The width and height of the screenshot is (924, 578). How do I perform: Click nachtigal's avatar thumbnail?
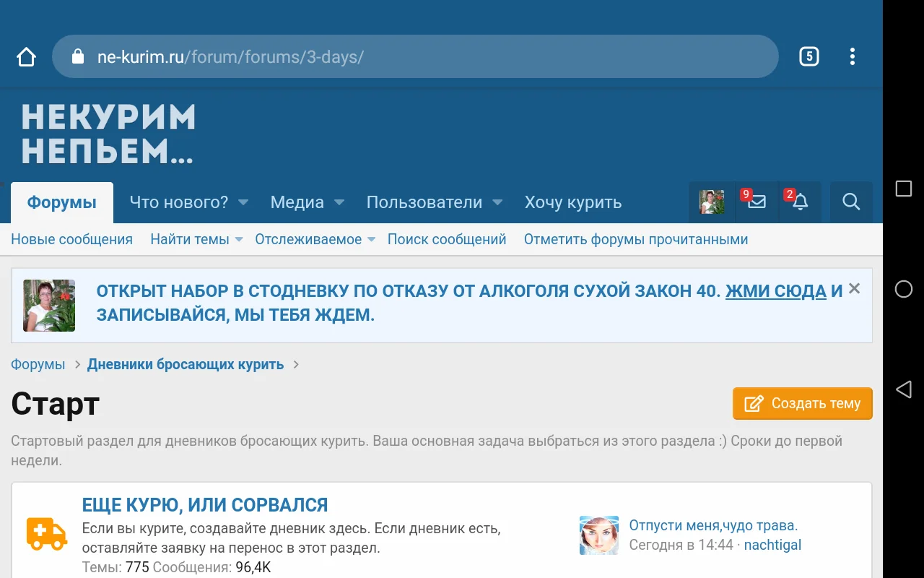(x=598, y=535)
